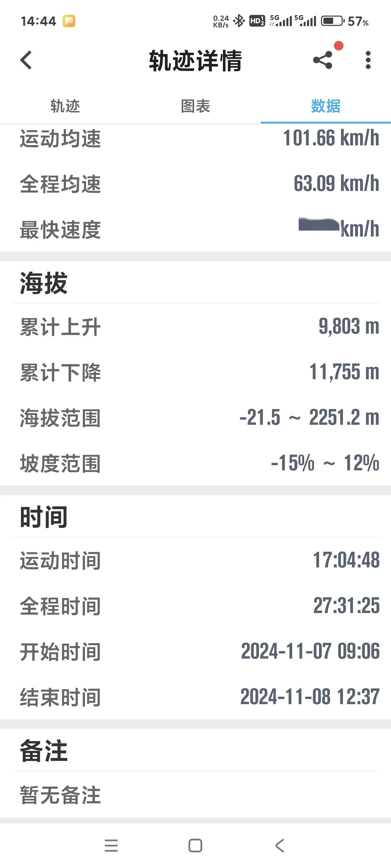Screen dimensions: 391x868
Task: Open the three-dot overflow menu
Action: tap(368, 60)
